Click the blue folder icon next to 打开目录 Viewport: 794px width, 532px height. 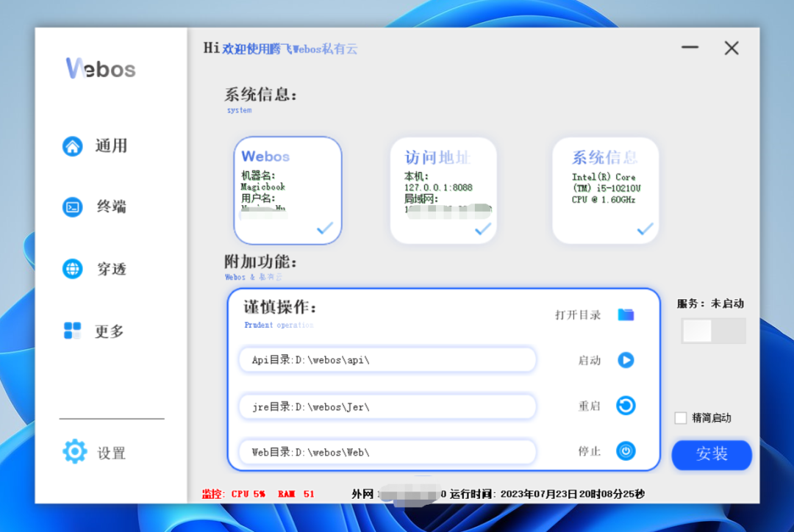[x=626, y=314]
